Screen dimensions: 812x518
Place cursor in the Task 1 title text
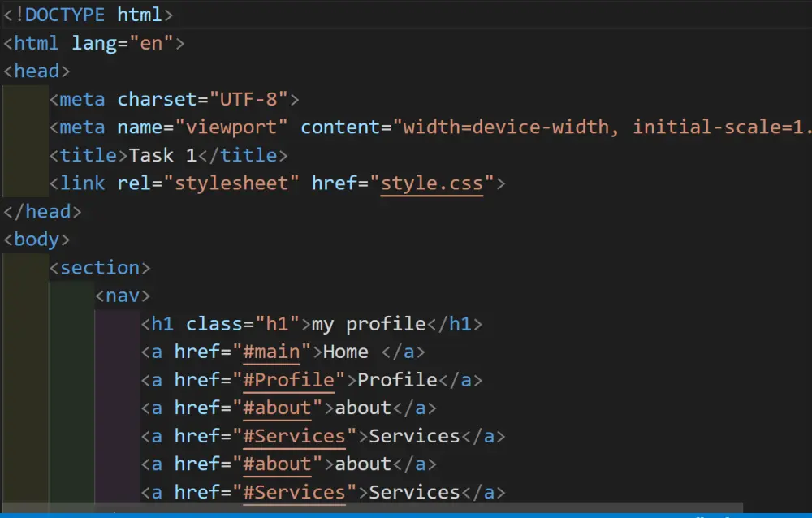pyautogui.click(x=162, y=155)
